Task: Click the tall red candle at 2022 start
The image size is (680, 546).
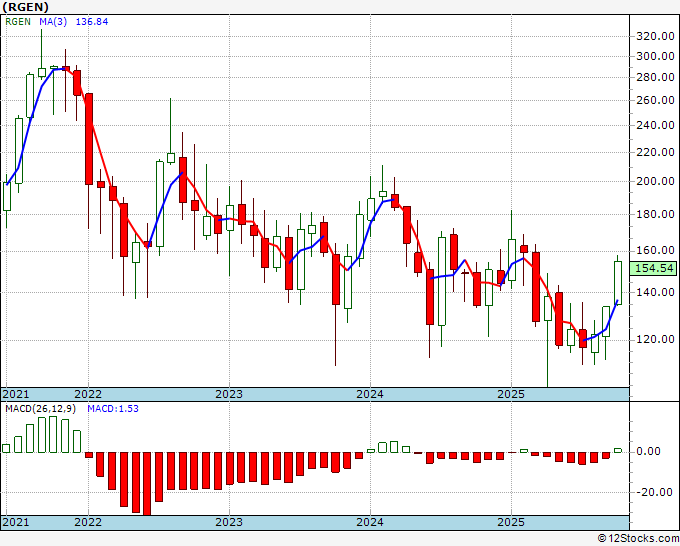Action: (89, 139)
